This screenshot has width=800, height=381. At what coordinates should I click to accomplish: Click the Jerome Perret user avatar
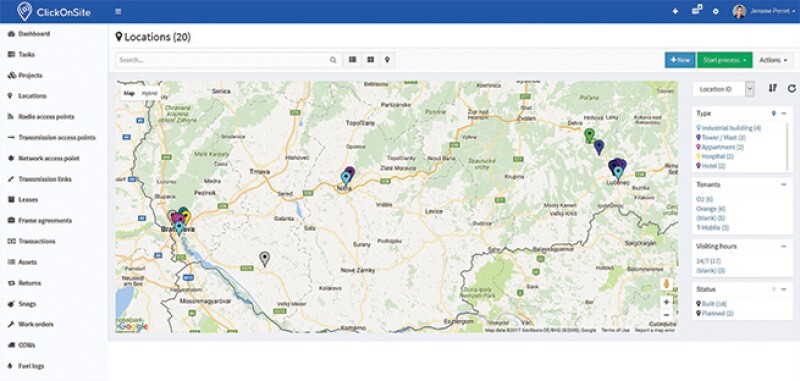739,11
